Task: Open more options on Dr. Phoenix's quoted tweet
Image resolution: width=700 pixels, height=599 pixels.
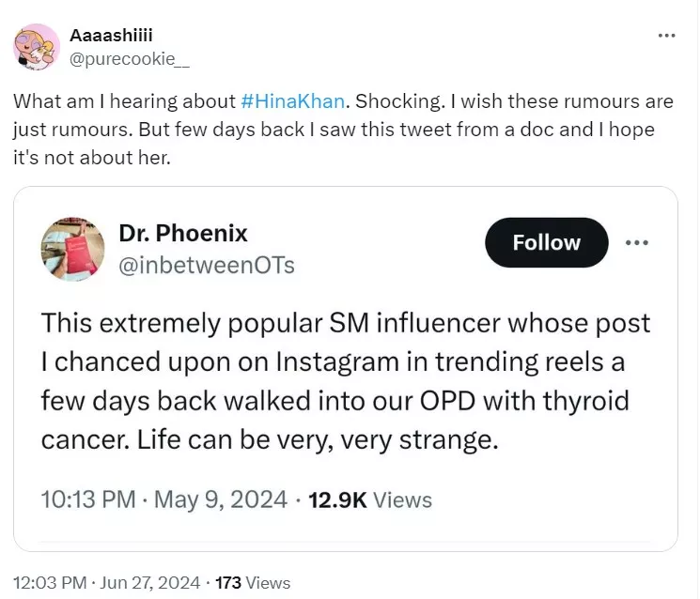Action: [x=637, y=242]
